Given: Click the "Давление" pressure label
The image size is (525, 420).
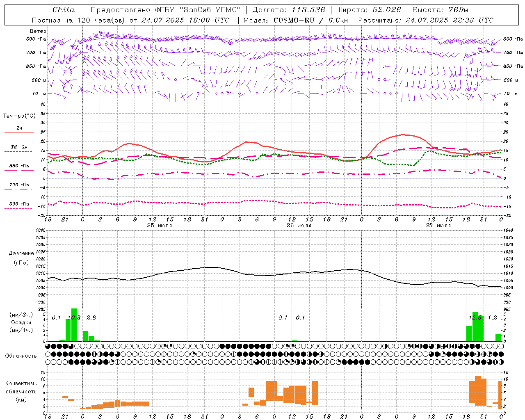Looking at the screenshot, I should (21, 253).
